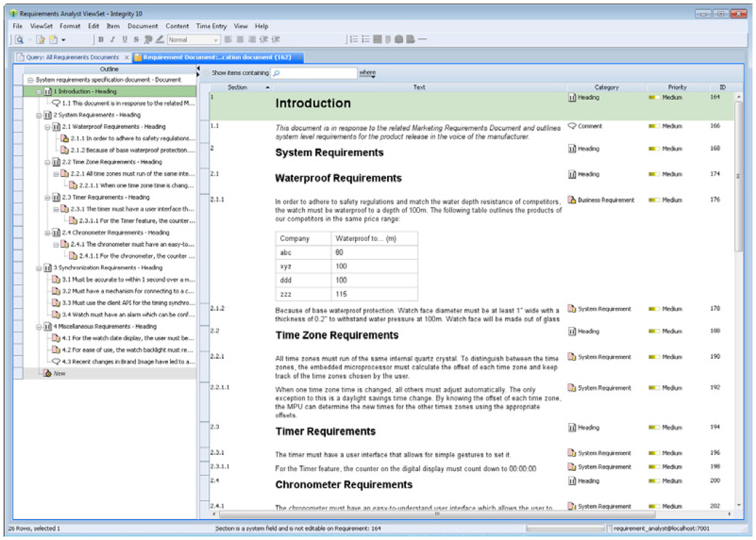756x540 pixels.
Task: Click comment icon of outline item 4.3
Action: (56, 362)
